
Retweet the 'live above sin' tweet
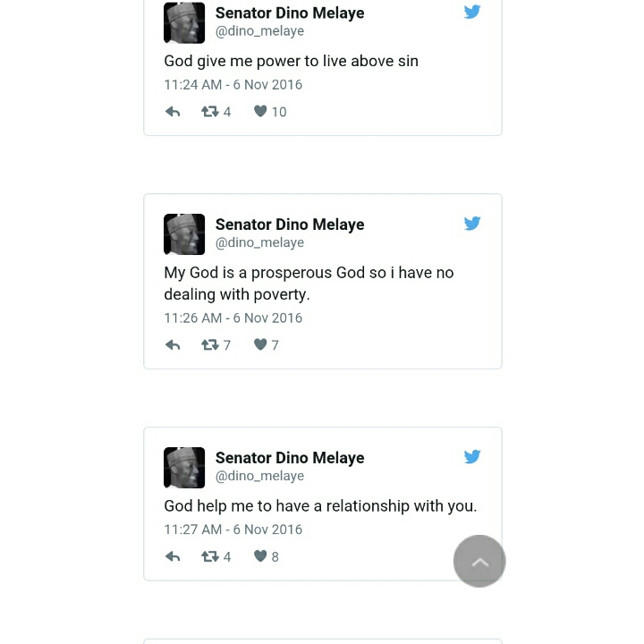click(210, 112)
